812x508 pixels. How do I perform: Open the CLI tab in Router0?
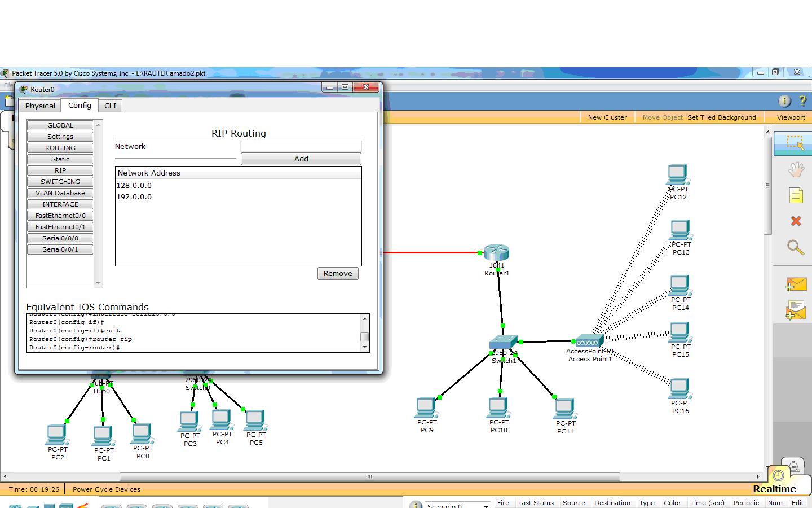point(110,106)
